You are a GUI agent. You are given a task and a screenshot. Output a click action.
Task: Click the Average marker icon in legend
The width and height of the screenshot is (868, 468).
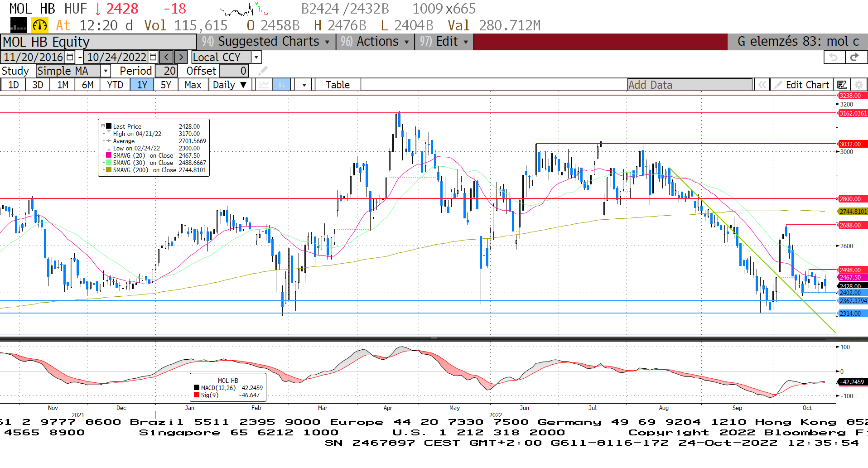point(109,141)
